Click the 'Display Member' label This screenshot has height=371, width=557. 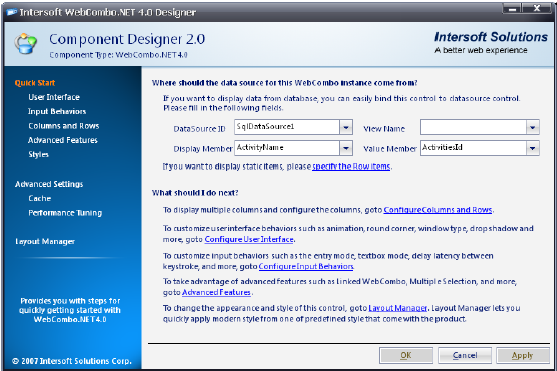pos(203,149)
